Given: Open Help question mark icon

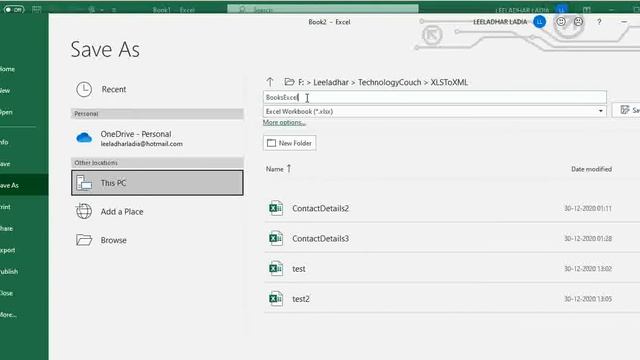Looking at the screenshot, I should [599, 22].
